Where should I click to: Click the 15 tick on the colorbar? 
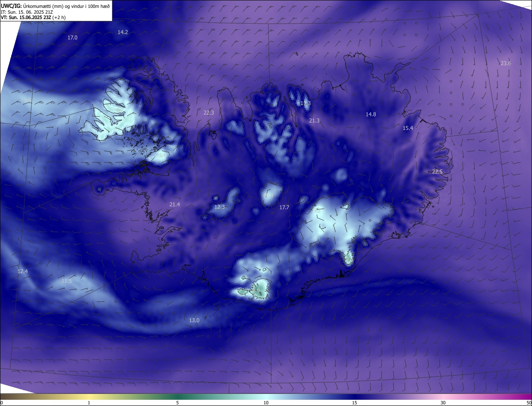pyautogui.click(x=355, y=403)
